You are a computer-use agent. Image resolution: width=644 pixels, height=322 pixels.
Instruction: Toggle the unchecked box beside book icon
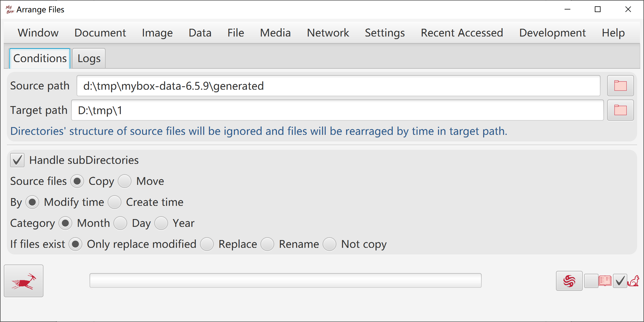591,281
